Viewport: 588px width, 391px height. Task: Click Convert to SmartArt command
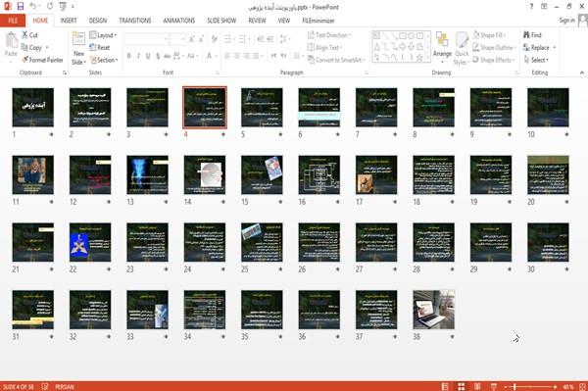[x=336, y=60]
